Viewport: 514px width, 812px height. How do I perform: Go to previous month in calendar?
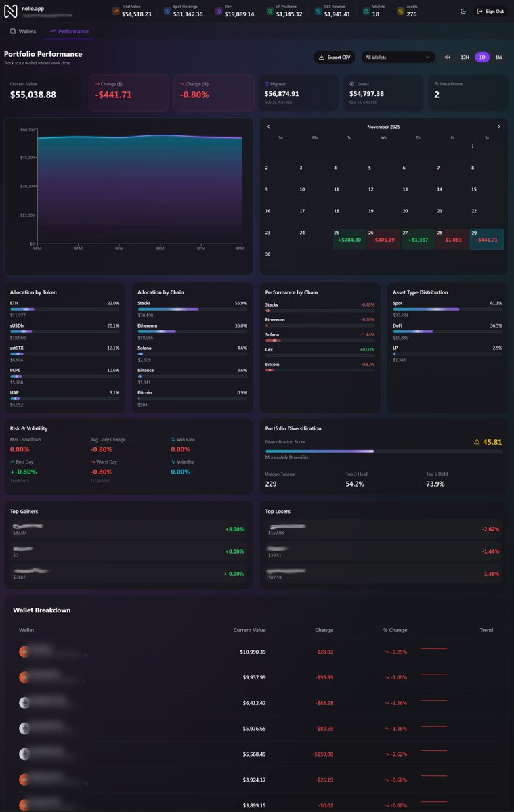(x=268, y=127)
